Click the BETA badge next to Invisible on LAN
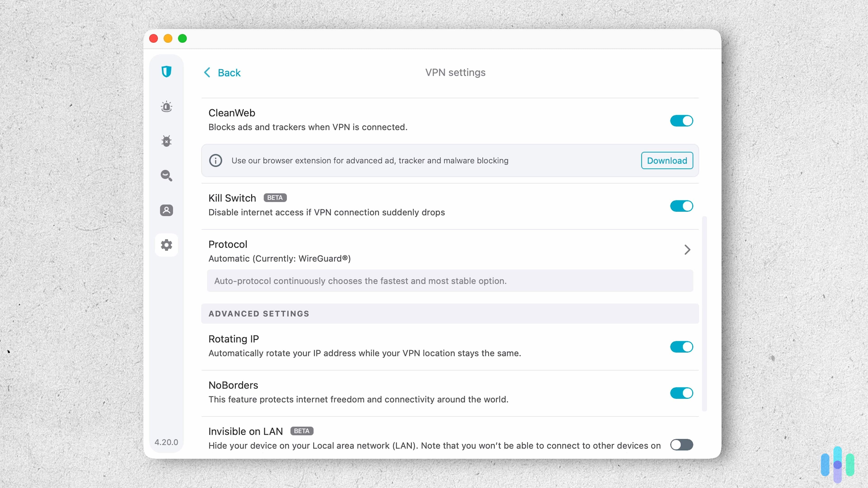 pos(301,431)
